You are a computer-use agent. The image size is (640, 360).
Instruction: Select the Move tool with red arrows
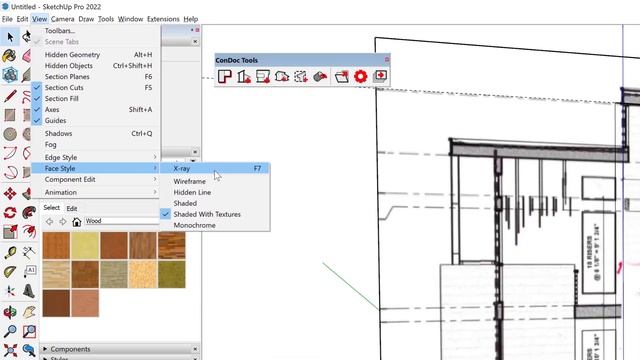point(10,193)
